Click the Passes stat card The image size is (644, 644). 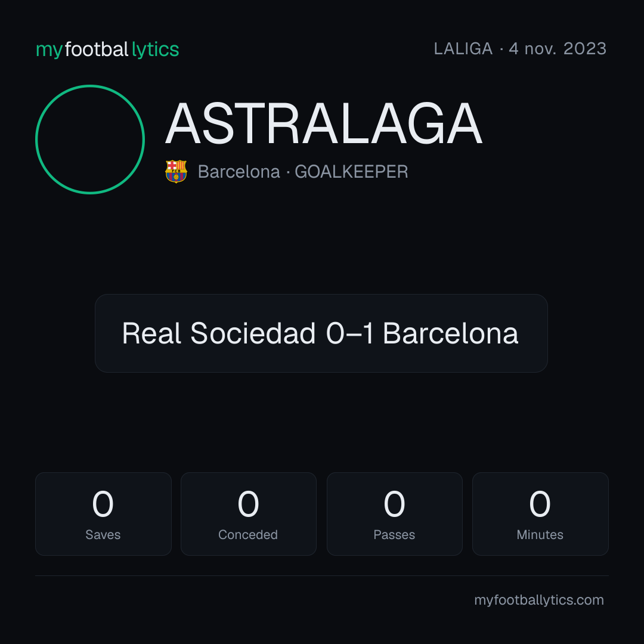pos(394,514)
